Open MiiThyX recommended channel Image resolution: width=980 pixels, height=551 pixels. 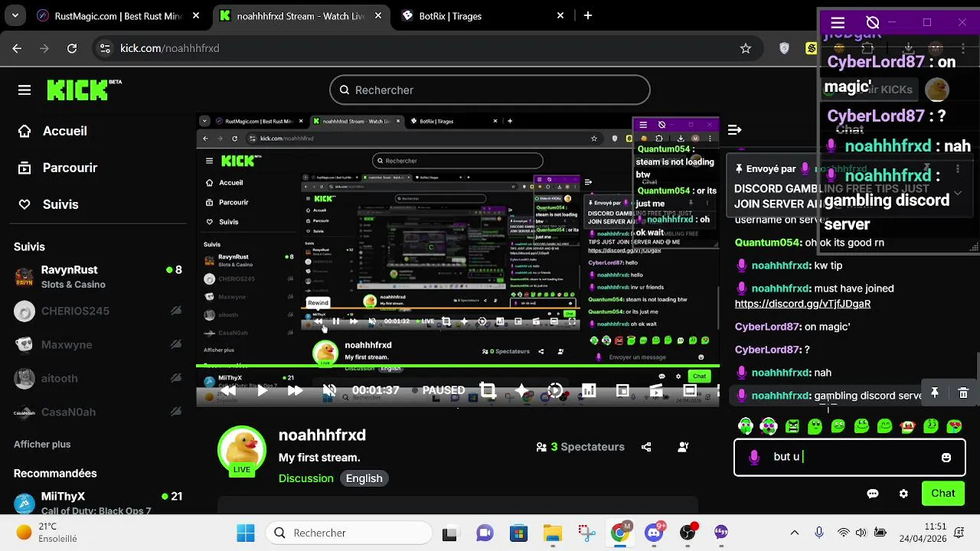click(97, 503)
